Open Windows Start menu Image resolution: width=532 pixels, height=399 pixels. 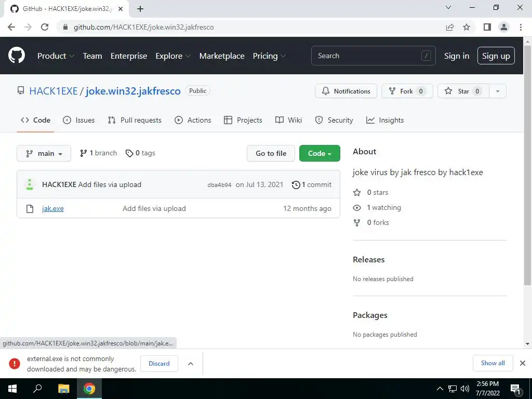point(12,389)
